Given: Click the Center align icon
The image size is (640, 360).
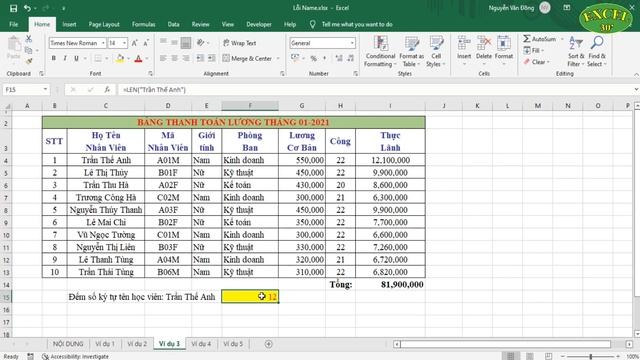Looking at the screenshot, I should [174, 58].
